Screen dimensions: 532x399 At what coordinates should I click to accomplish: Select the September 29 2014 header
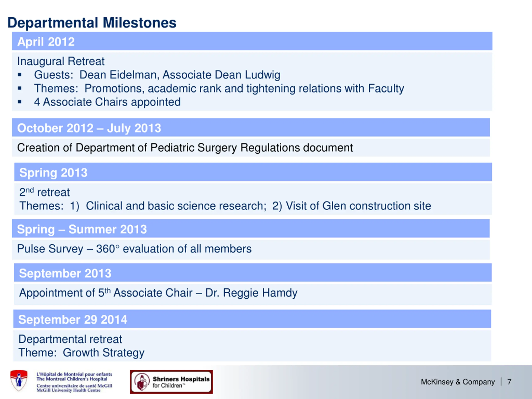coord(252,319)
